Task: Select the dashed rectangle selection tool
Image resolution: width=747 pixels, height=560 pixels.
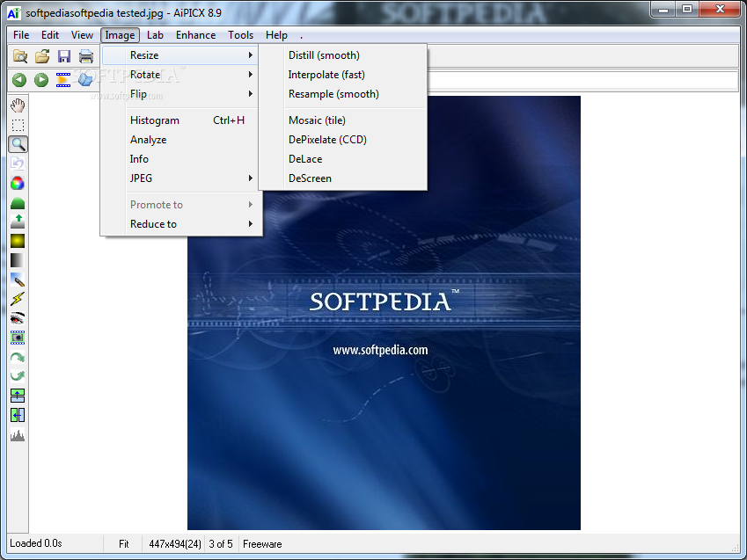Action: point(18,125)
